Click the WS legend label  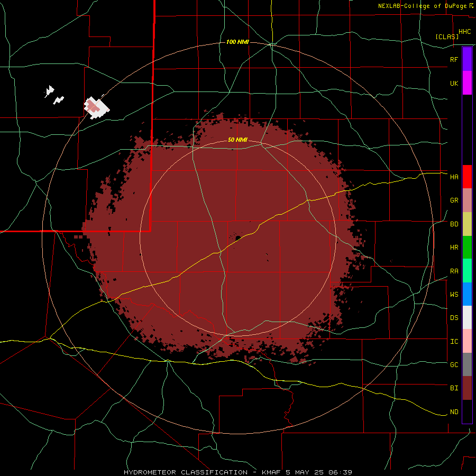[x=454, y=295]
